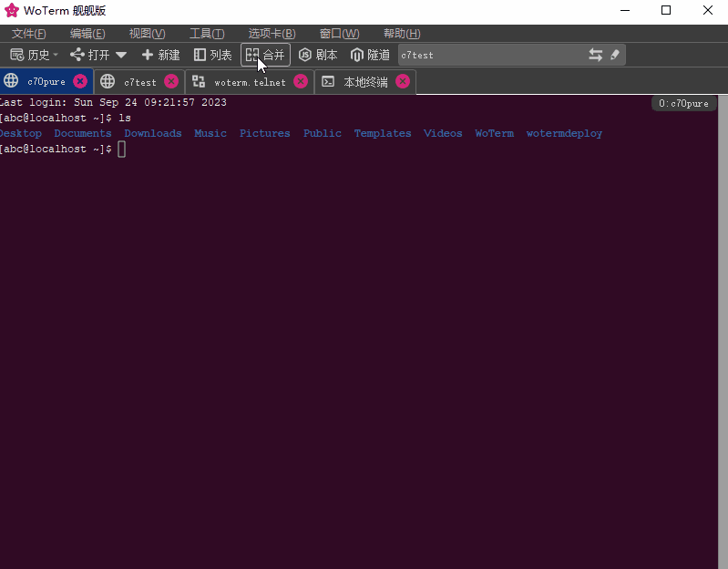Minimize the WoTerm window
The width and height of the screenshot is (728, 569).
click(625, 10)
